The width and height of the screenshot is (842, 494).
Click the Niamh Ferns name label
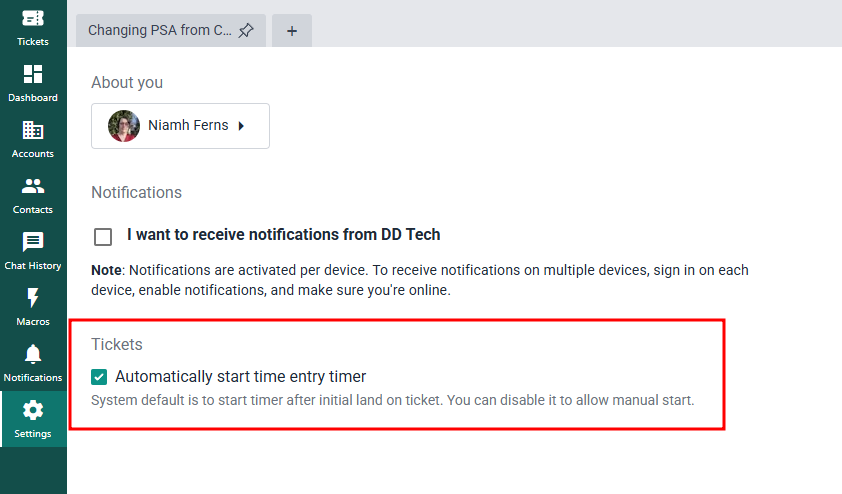pyautogui.click(x=188, y=126)
